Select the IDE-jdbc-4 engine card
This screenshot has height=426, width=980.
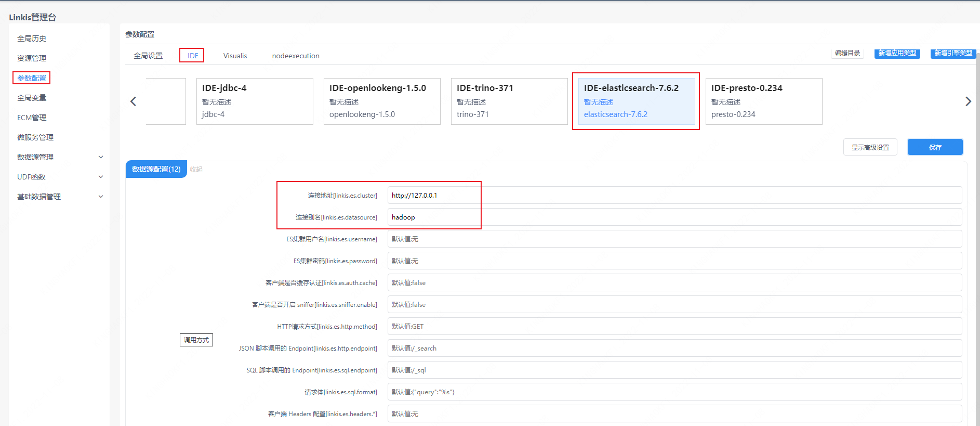click(254, 101)
